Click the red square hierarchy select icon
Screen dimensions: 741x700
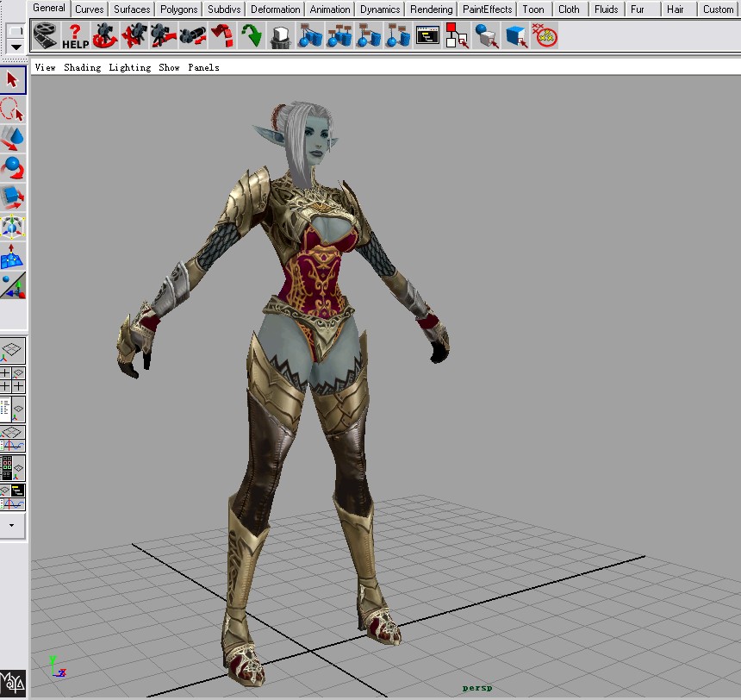pos(457,36)
